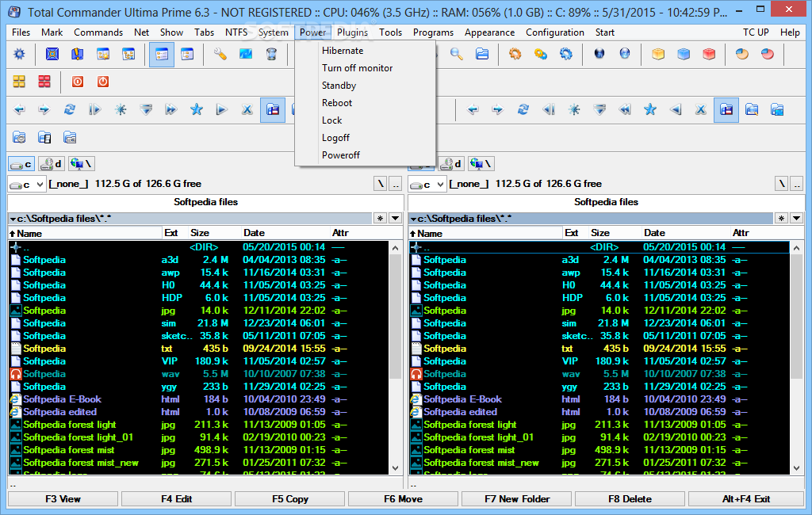
Task: Click left panel vertical scrollbar down arrow
Action: [x=395, y=468]
